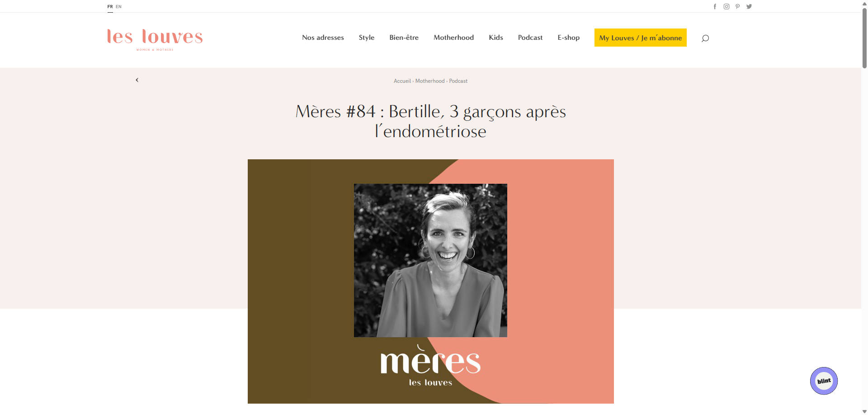Open the Style menu
This screenshot has width=868, height=415.
click(367, 38)
